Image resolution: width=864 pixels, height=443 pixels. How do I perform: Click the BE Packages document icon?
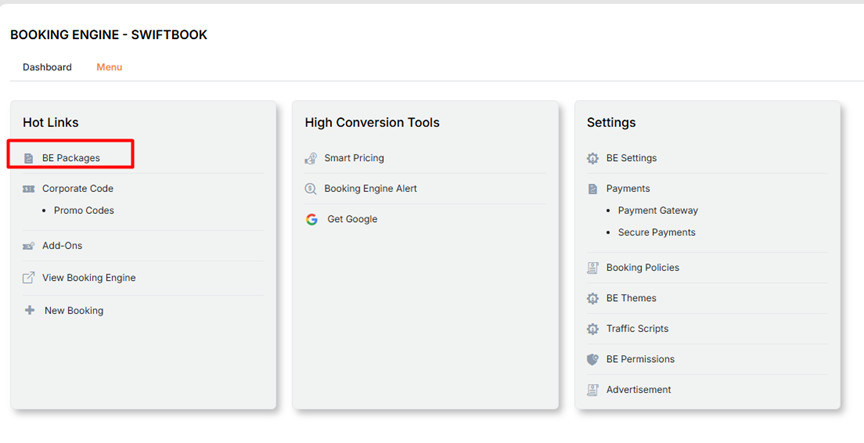pyautogui.click(x=29, y=158)
